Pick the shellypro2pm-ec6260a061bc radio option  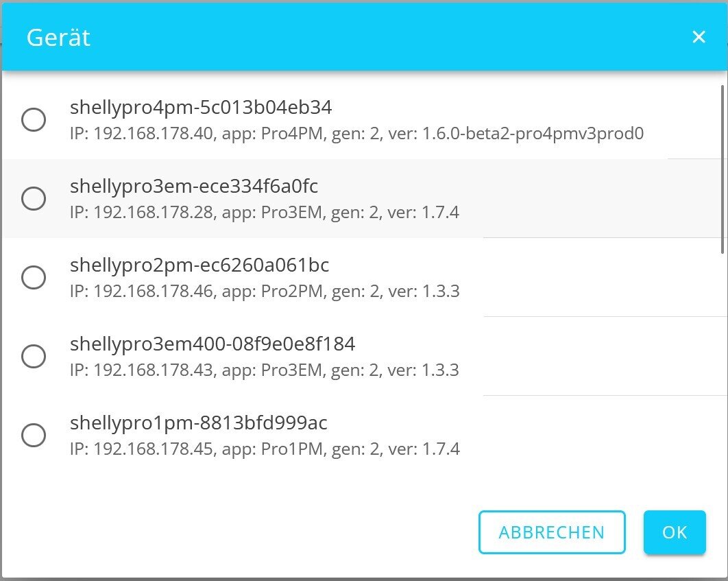pos(34,278)
